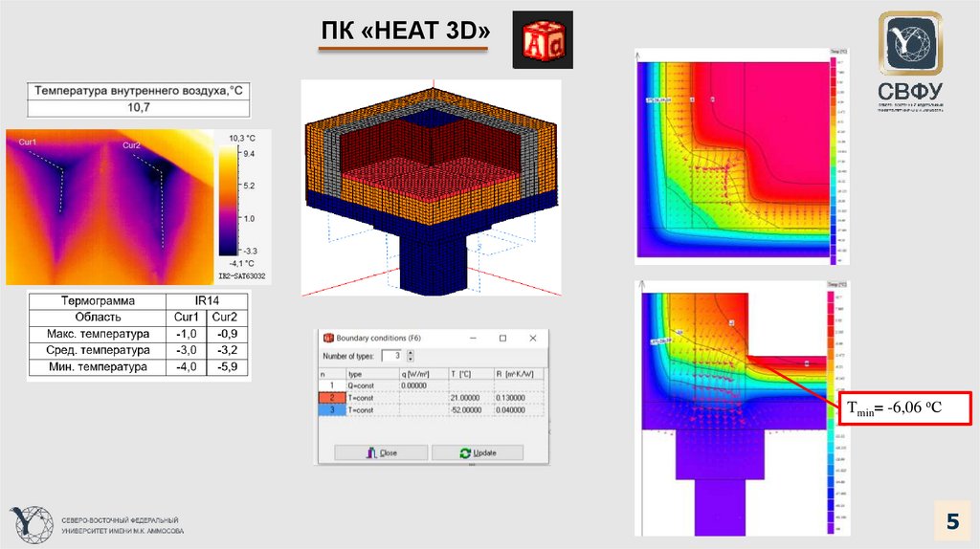Click the temperature '-52.00000' cell
Image resolution: width=980 pixels, height=549 pixels.
point(471,409)
